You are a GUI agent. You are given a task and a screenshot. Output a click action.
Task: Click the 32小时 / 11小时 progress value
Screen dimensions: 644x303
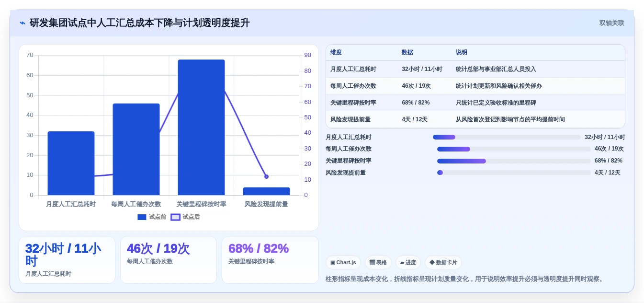click(x=605, y=137)
